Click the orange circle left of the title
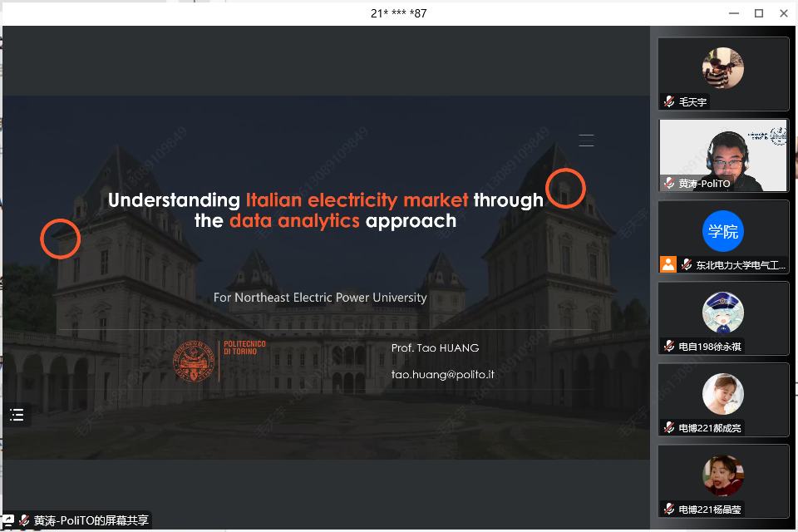This screenshot has height=532, width=798. 61,239
